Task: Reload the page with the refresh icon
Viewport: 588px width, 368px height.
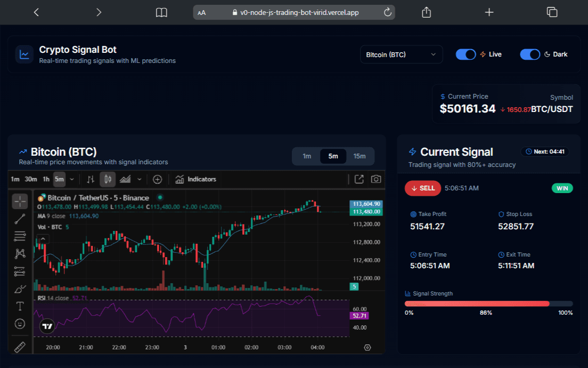Action: pos(388,12)
